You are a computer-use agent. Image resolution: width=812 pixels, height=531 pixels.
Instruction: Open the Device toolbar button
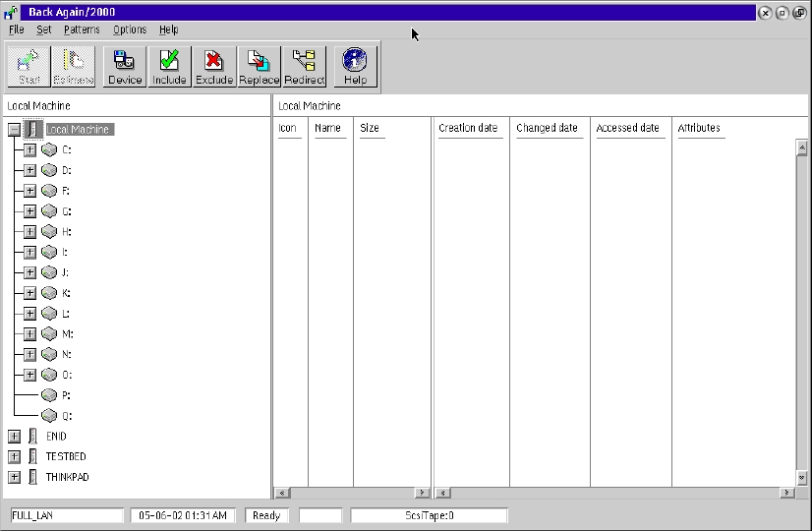click(x=125, y=66)
